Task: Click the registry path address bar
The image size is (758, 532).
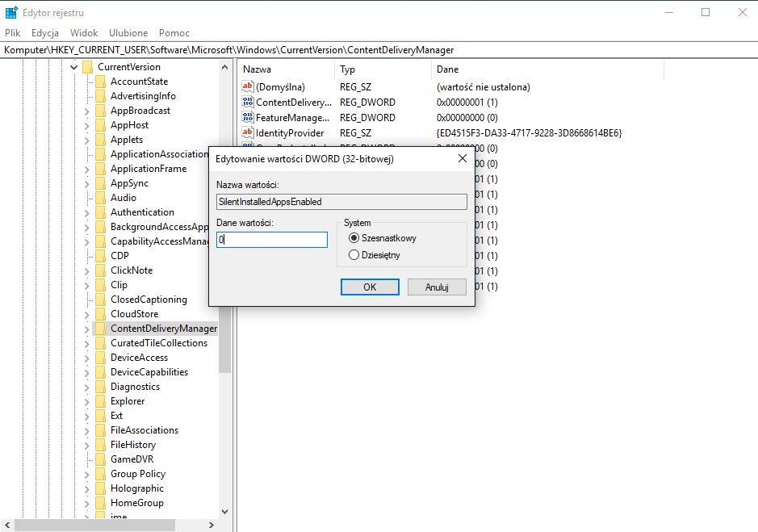Action: pos(379,50)
